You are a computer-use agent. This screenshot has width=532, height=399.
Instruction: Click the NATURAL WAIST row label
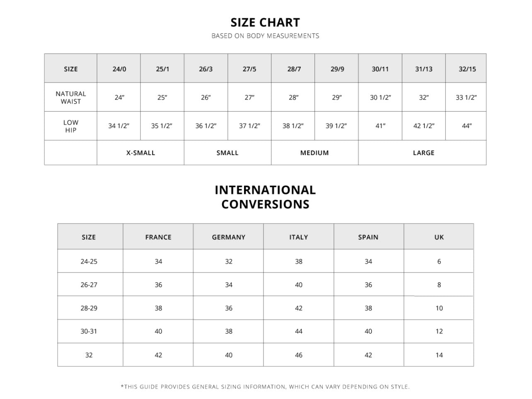point(71,97)
